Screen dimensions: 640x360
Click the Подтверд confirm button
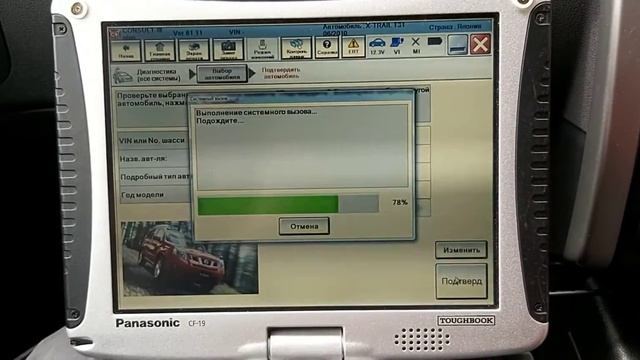click(462, 281)
